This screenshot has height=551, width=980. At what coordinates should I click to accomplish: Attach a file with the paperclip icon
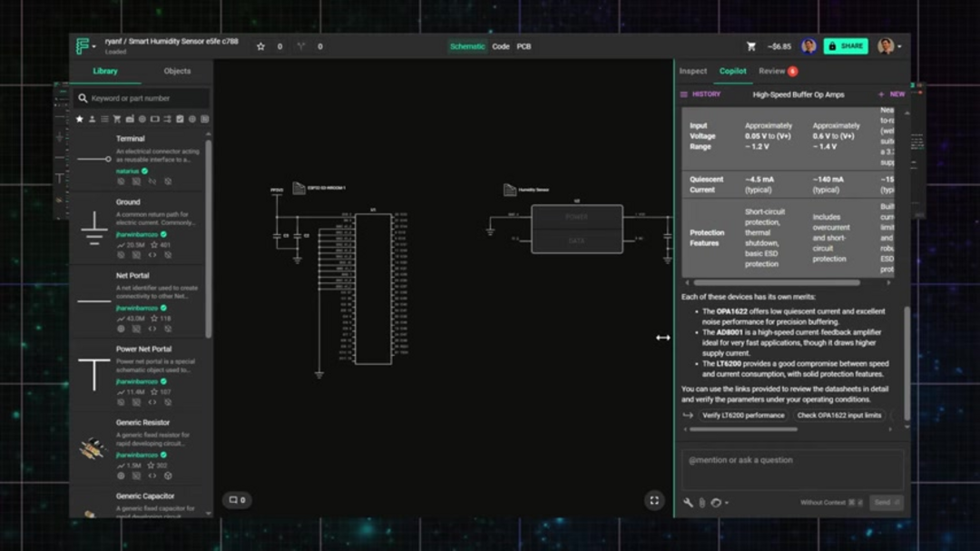(x=701, y=502)
